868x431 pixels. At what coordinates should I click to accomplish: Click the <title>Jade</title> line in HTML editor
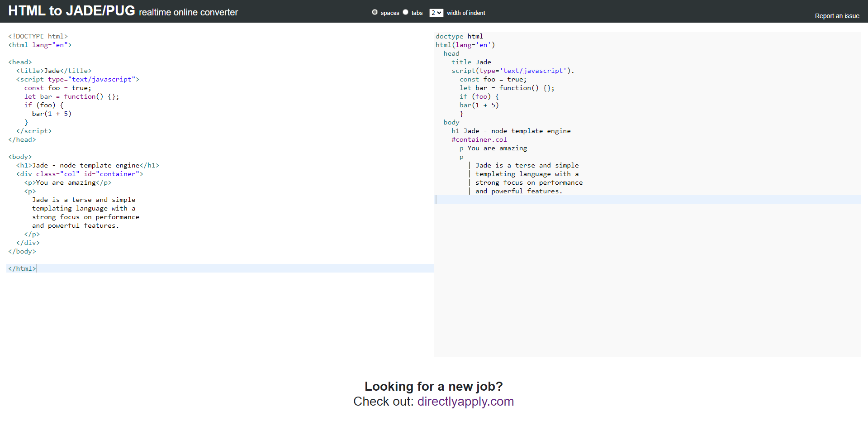point(54,71)
